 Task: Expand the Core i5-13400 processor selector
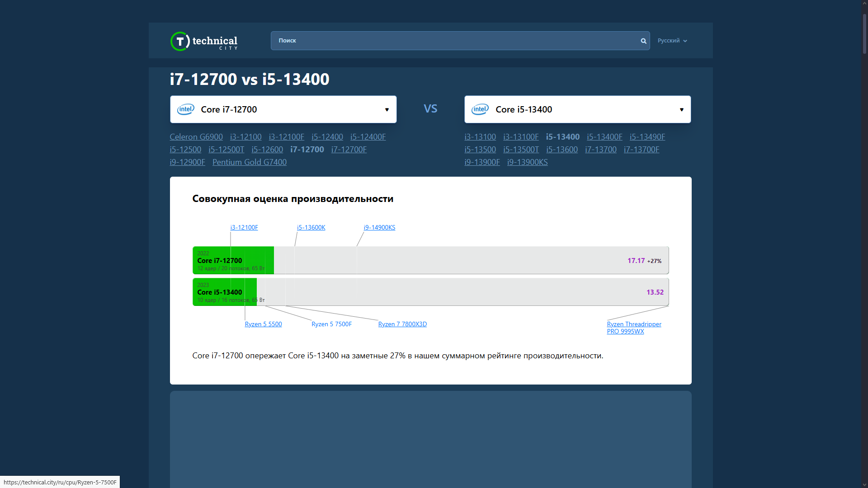pos(577,109)
